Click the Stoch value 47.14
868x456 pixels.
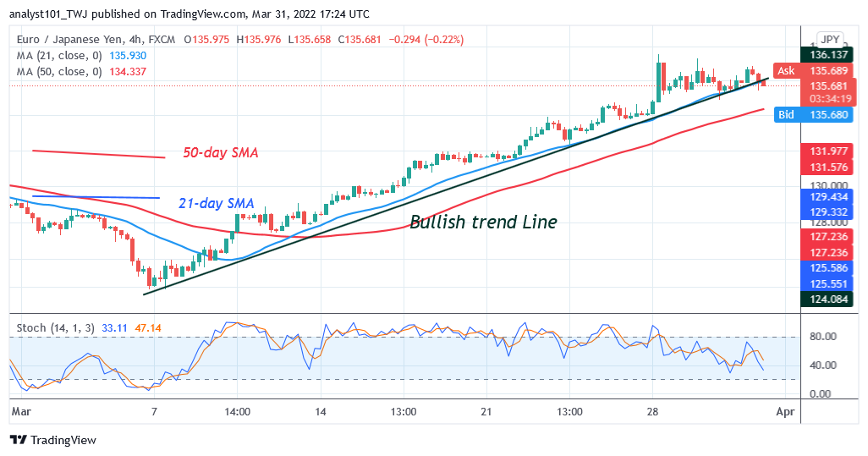[148, 328]
